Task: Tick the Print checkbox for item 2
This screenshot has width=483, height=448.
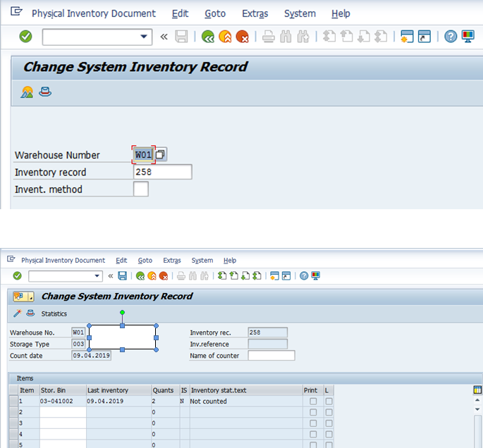Action: [313, 412]
